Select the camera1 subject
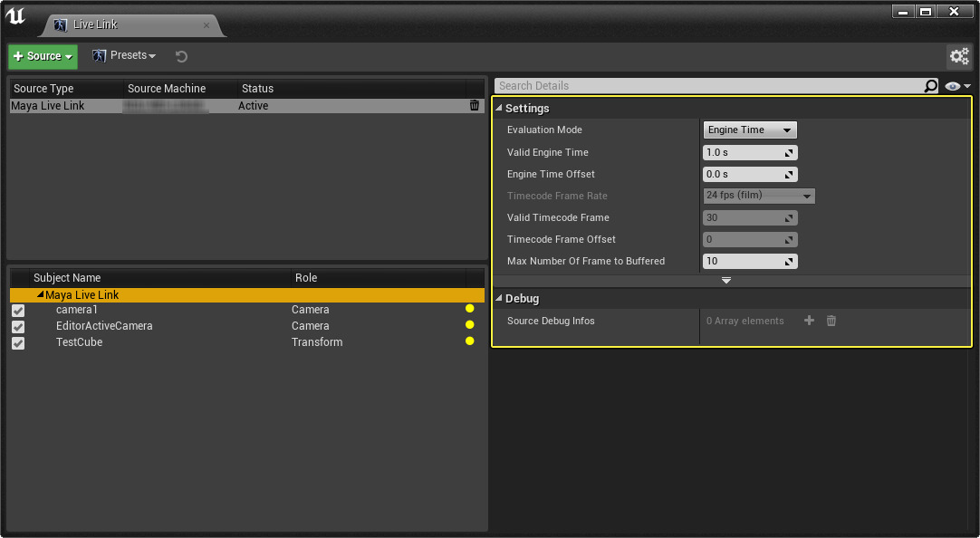 coord(77,310)
